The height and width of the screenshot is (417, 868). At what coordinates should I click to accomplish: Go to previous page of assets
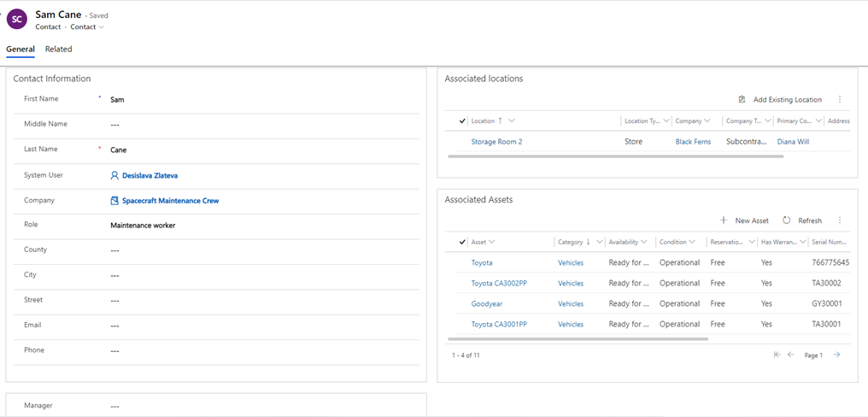(x=790, y=355)
